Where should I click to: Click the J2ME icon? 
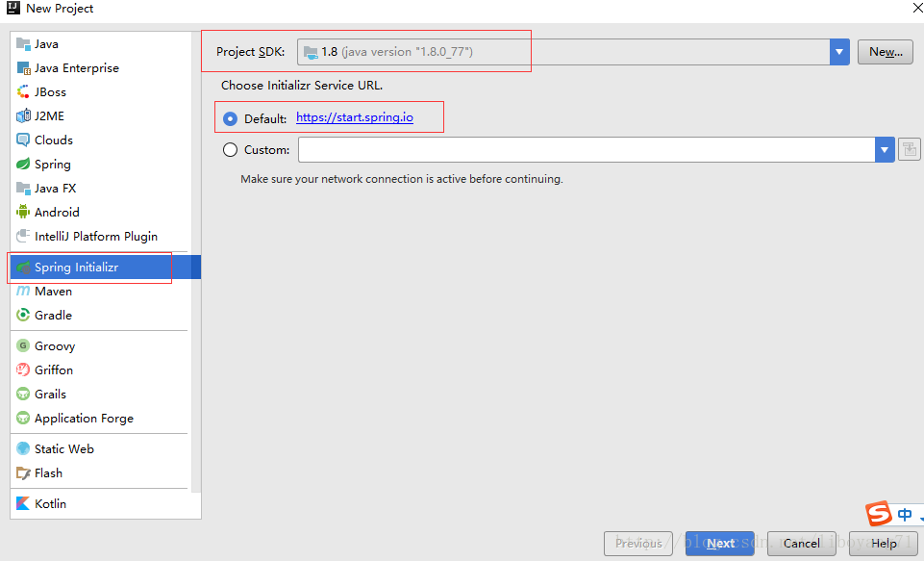pos(23,115)
